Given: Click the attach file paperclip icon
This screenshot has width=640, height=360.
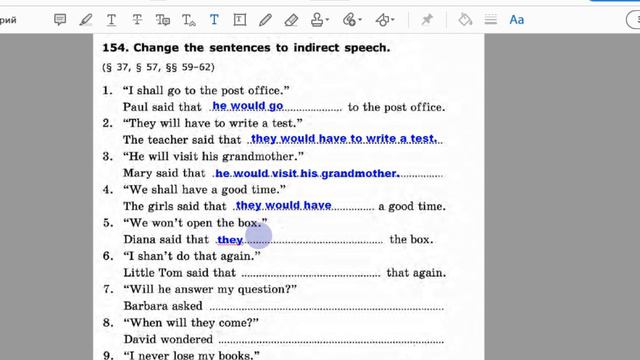Looking at the screenshot, I should tap(349, 20).
